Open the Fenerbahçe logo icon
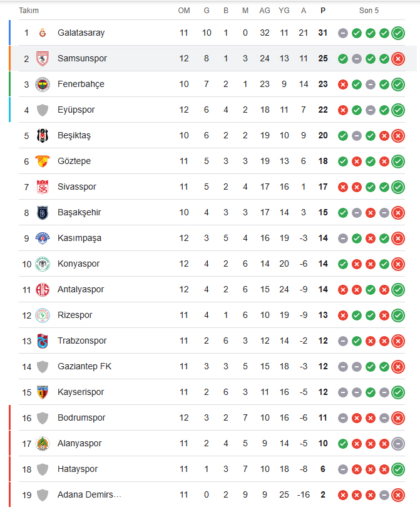420x517 pixels. tap(43, 84)
